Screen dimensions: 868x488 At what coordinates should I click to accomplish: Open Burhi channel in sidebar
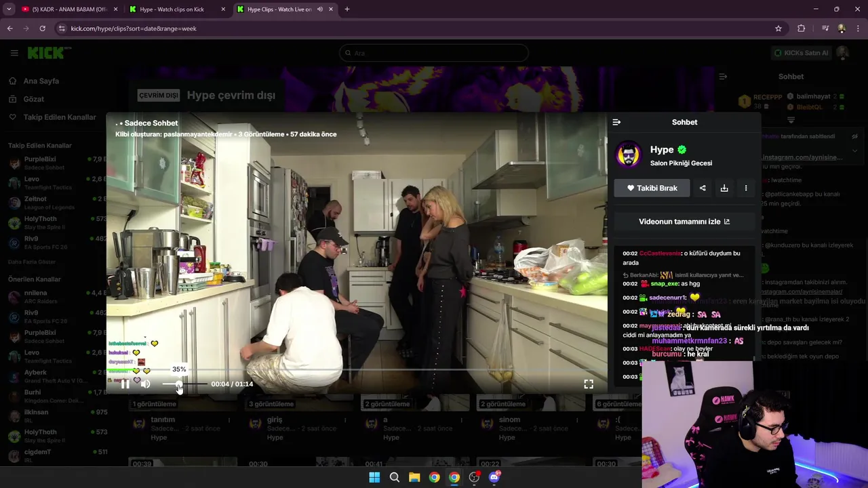(57, 396)
